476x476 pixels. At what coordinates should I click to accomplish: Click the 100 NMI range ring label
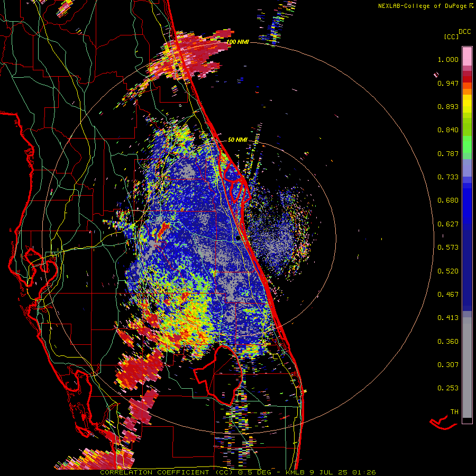237,42
